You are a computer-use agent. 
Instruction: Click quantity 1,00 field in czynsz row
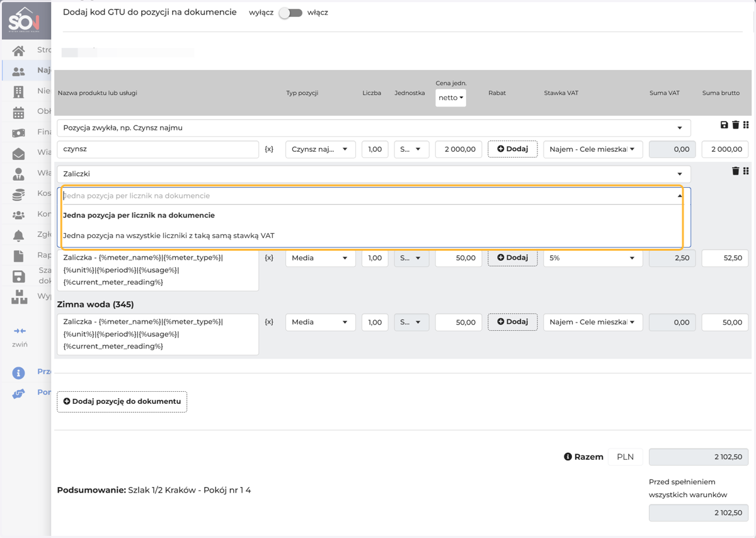[375, 149]
